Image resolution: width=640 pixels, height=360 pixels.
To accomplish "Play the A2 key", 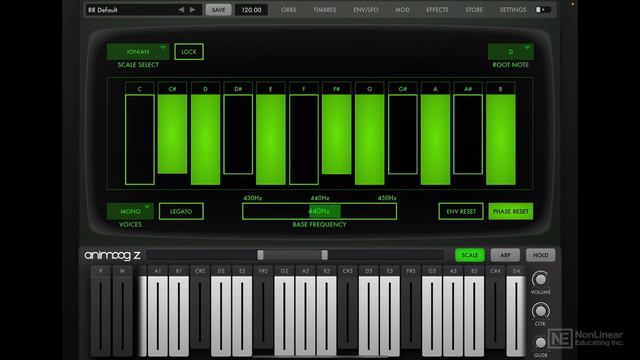I will pos(305,315).
